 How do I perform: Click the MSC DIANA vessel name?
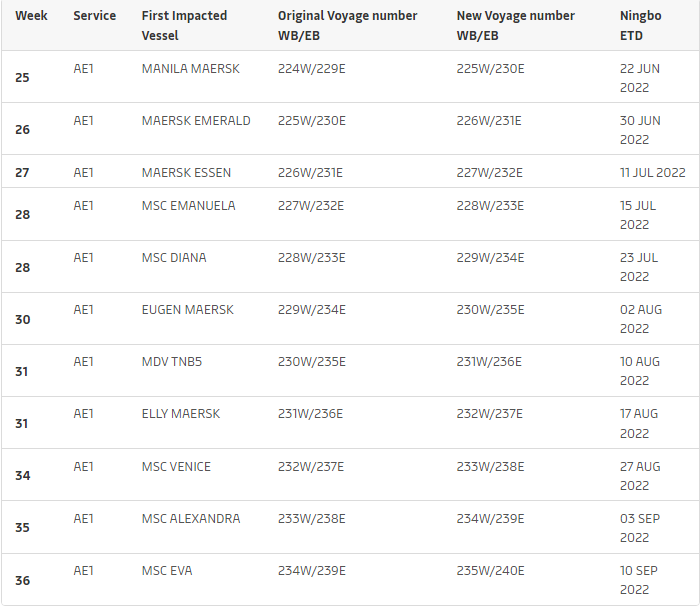pyautogui.click(x=174, y=258)
